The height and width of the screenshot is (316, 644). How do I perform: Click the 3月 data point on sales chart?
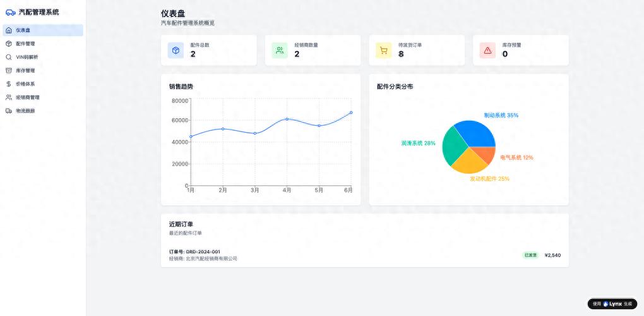coord(254,133)
